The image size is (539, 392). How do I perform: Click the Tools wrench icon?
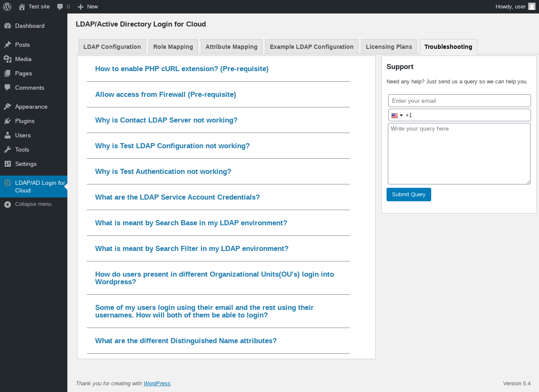coord(8,149)
